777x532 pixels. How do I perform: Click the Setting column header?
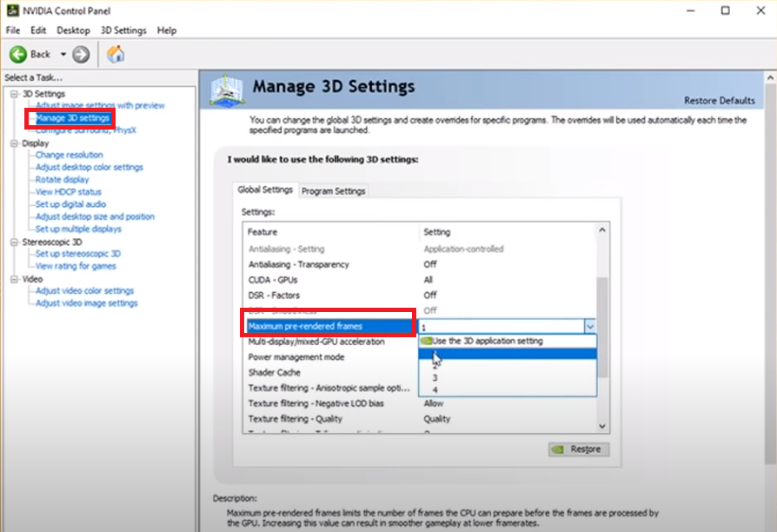point(508,232)
